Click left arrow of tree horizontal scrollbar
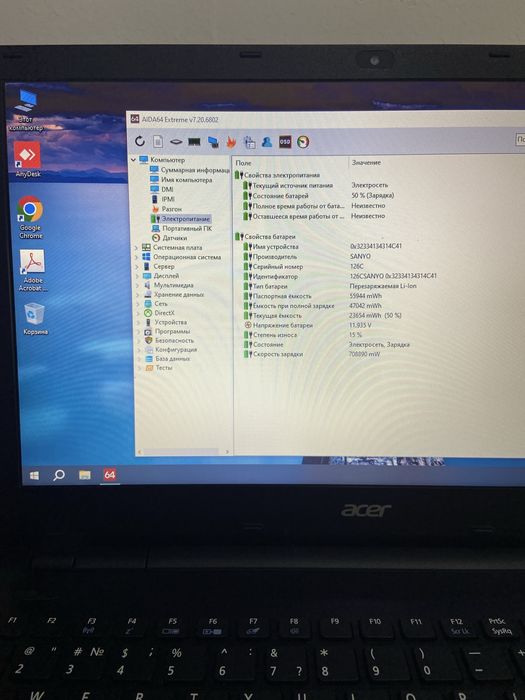The height and width of the screenshot is (700, 525). (x=139, y=452)
